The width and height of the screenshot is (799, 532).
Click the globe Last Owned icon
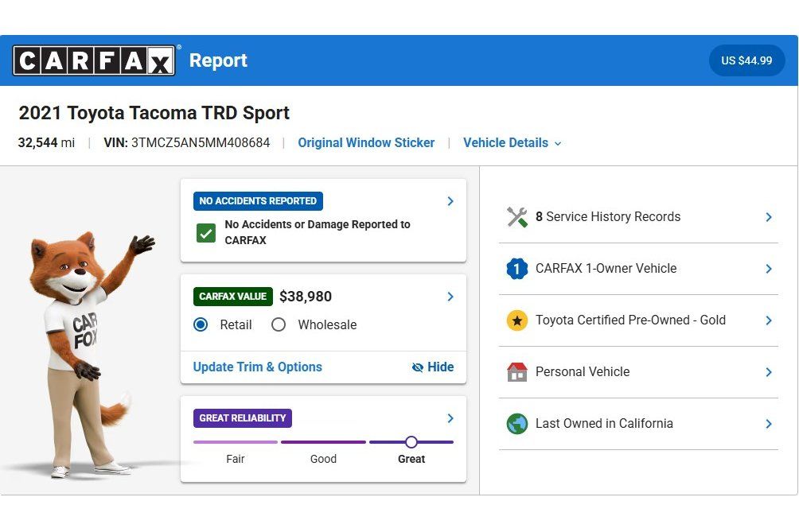(x=516, y=424)
